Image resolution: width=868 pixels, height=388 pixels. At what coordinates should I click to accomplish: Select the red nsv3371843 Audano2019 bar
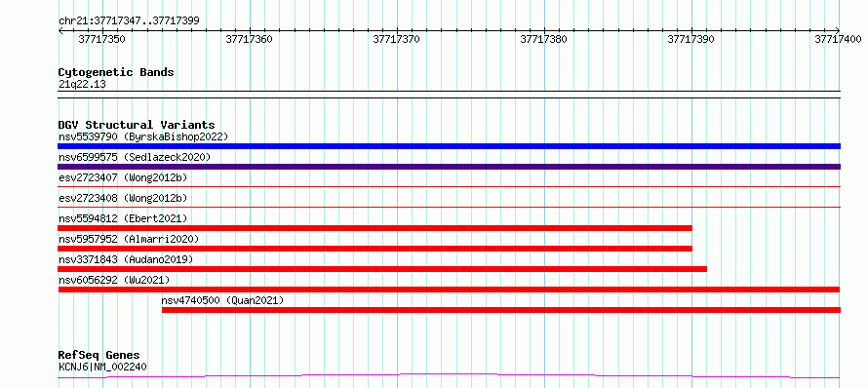click(382, 269)
